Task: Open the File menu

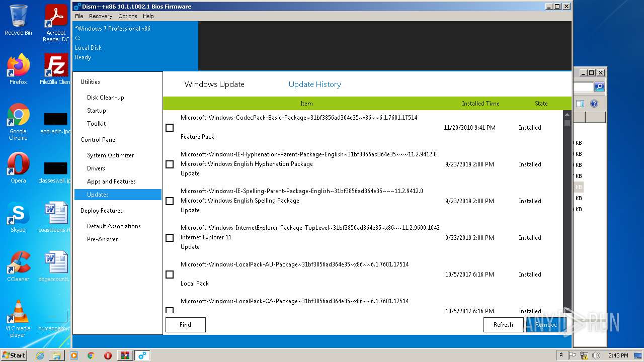Action: (79, 16)
